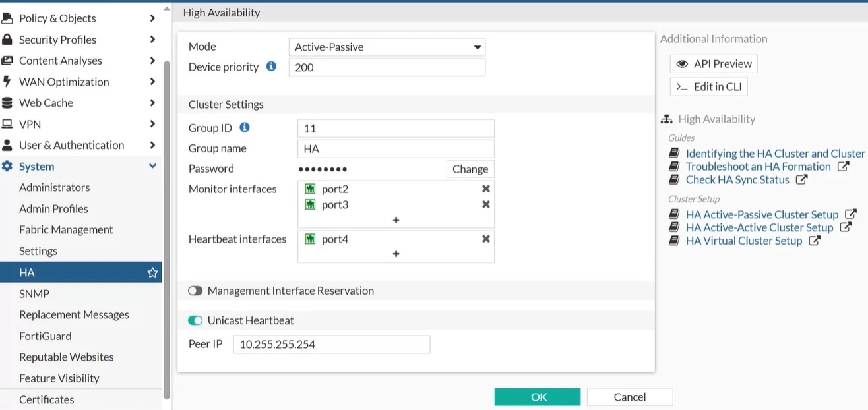This screenshot has width=868, height=410.
Task: Click the OK button
Action: tap(538, 397)
